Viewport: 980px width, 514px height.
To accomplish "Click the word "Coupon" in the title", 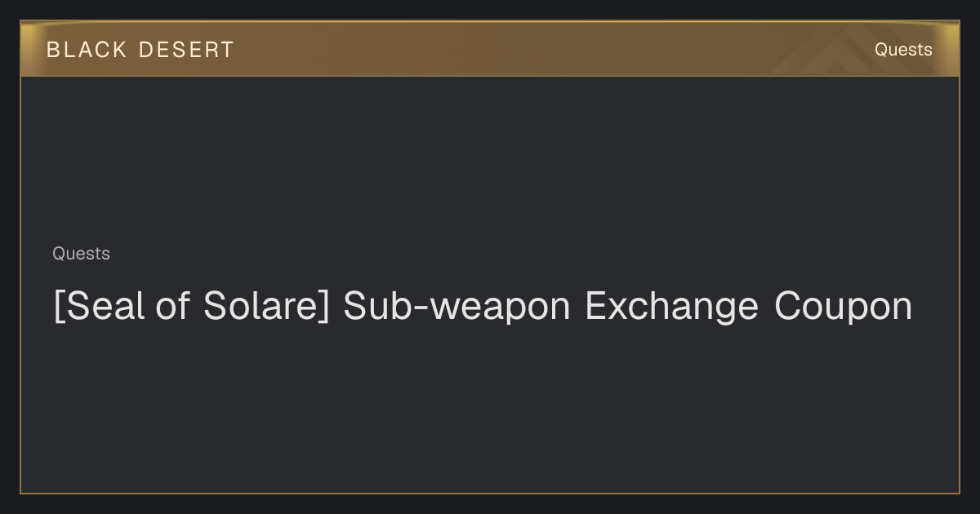I will pyautogui.click(x=843, y=307).
